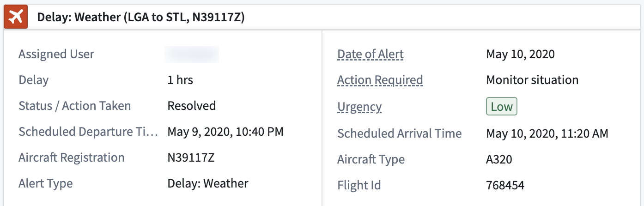The width and height of the screenshot is (644, 206).
Task: Click the Assigned User field label
Action: click(56, 54)
